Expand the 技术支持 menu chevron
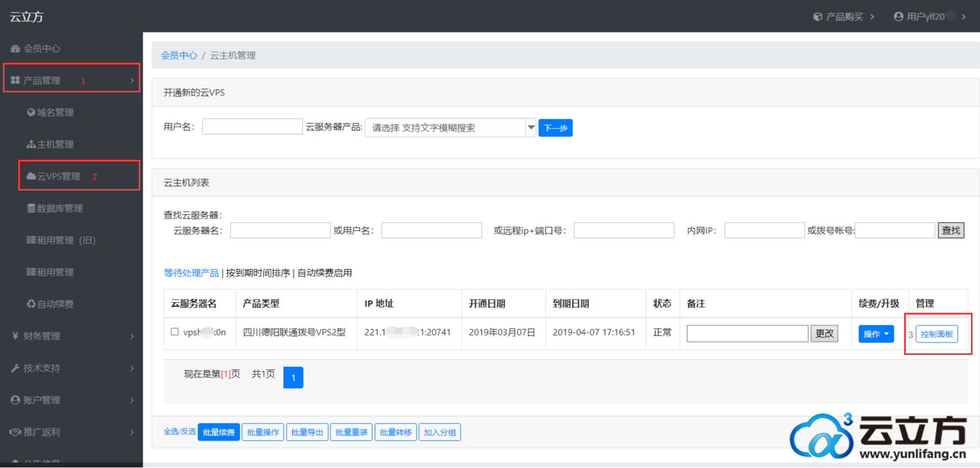The height and width of the screenshot is (468, 980). (132, 368)
